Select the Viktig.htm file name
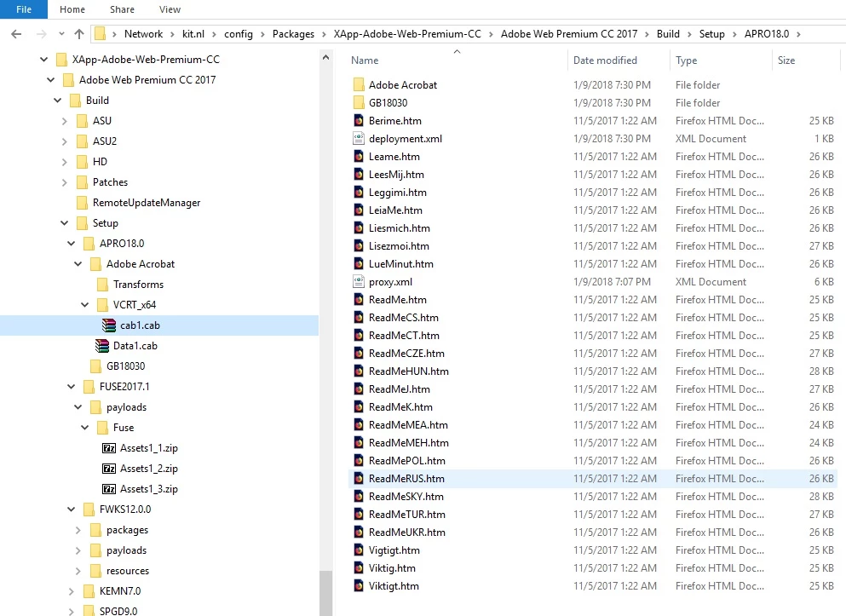Screen dimensions: 846x616 [392, 568]
